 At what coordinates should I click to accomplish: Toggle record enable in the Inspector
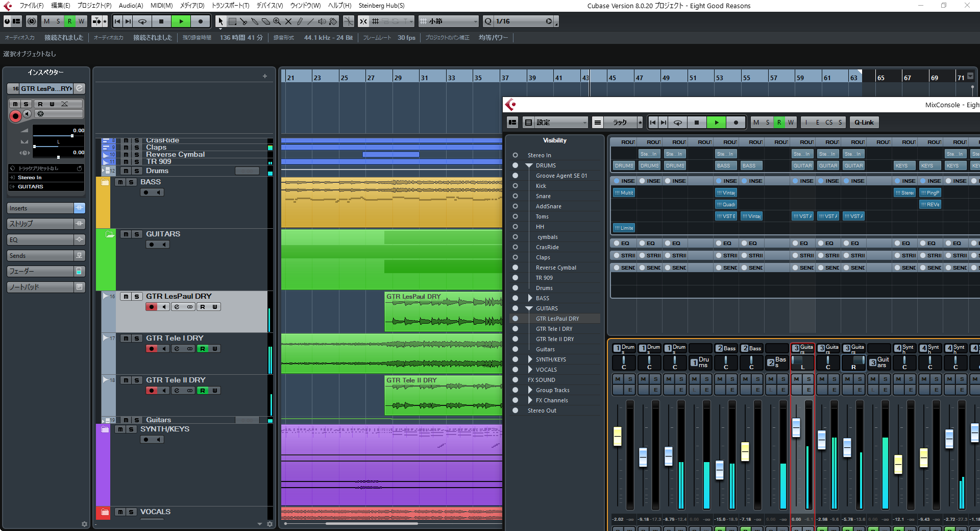(x=15, y=116)
